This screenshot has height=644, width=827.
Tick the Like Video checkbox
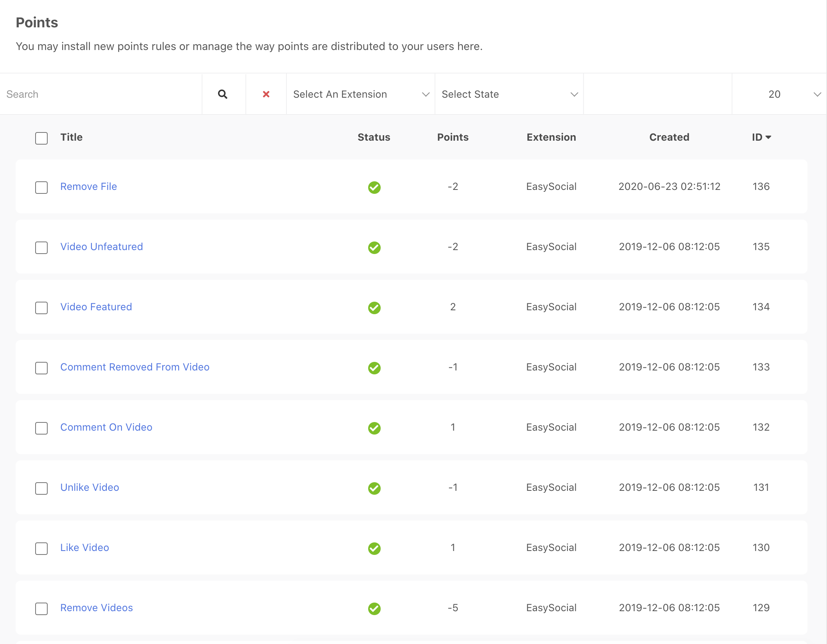(41, 548)
